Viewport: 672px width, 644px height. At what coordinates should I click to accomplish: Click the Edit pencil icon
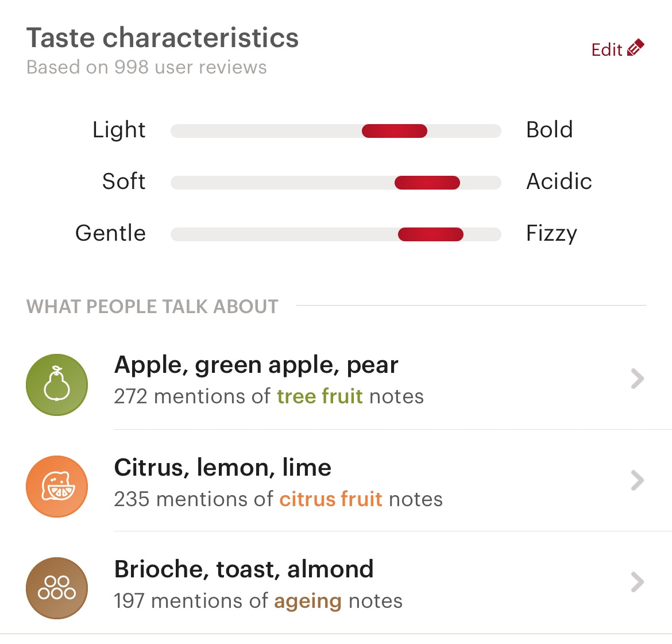tap(636, 48)
